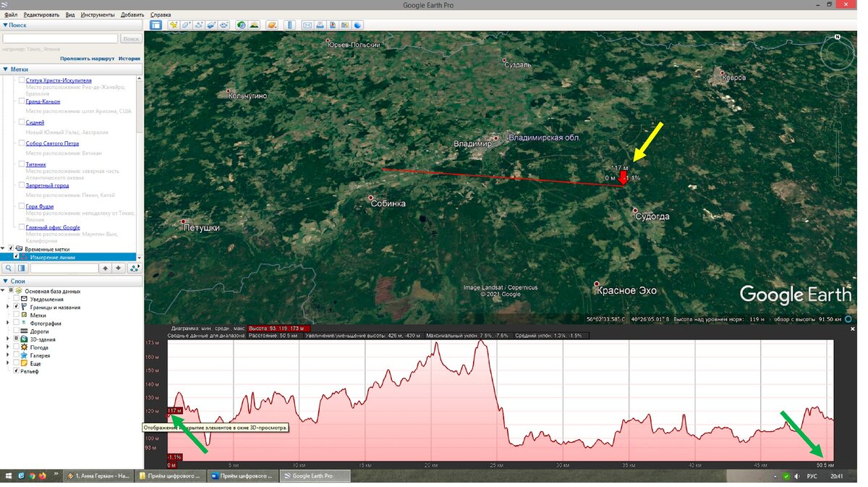
Task: Select the Add Polygon tool
Action: coord(186,25)
